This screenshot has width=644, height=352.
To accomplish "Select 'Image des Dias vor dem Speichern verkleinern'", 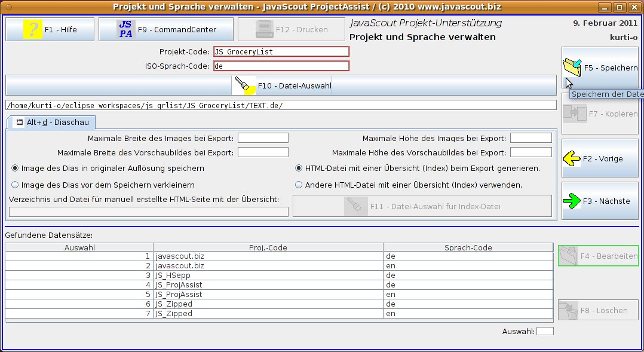I will (x=15, y=185).
